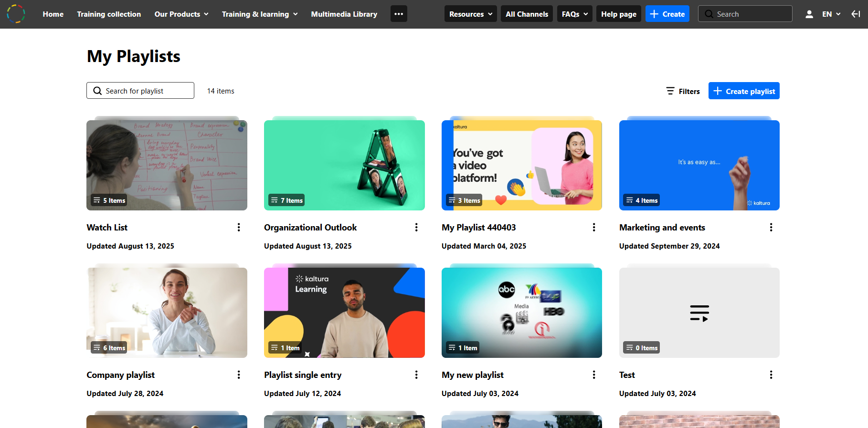Click the 5 Items badge on Watch List
The image size is (868, 428).
[109, 200]
